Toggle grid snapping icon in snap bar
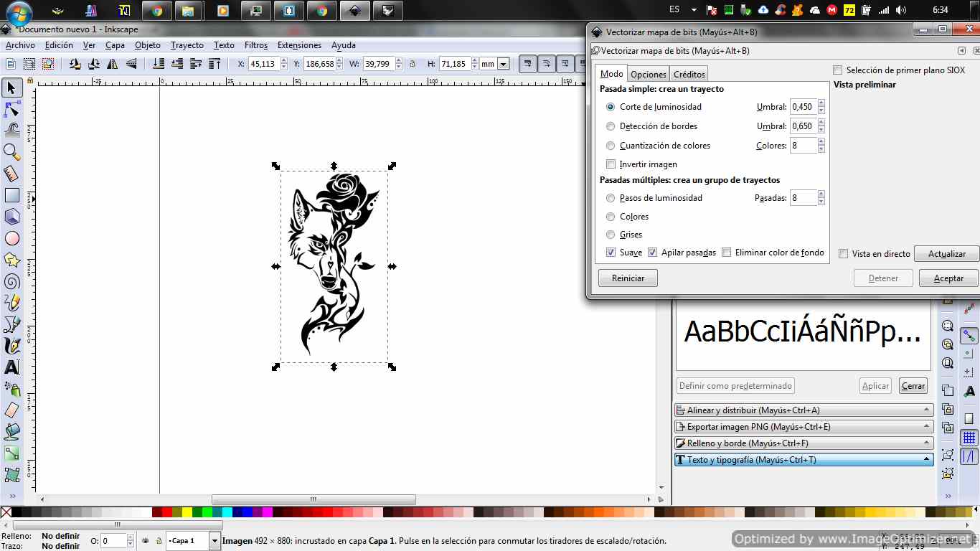This screenshot has width=980, height=551. (x=969, y=438)
